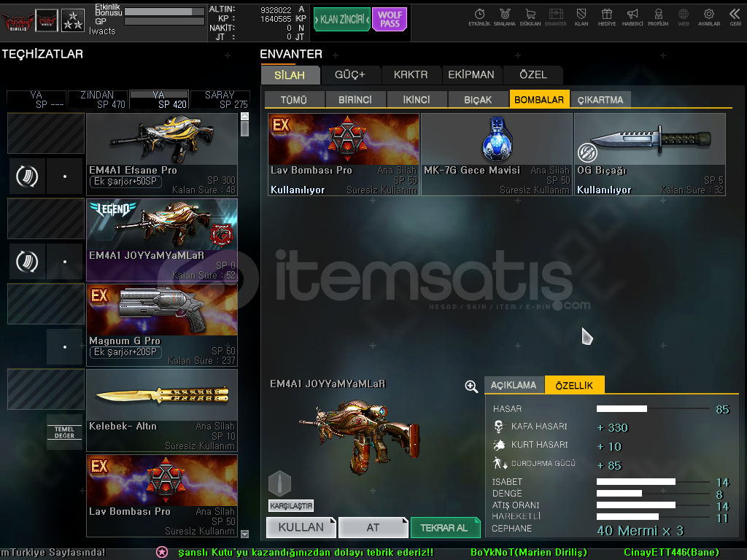Screen dimensions: 747x560
Task: Toggle magazine swap slot for EM4A1 Efsane Pro
Action: point(27,176)
